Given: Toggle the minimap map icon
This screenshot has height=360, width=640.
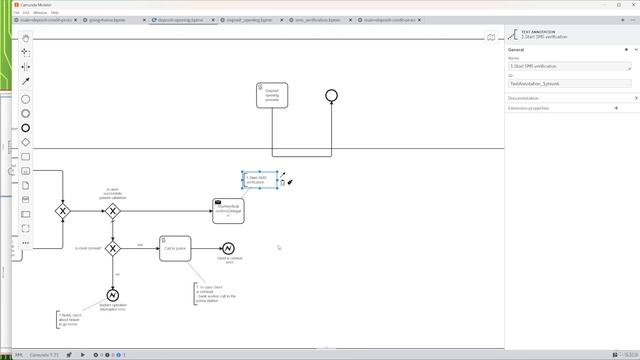Looking at the screenshot, I should (491, 38).
